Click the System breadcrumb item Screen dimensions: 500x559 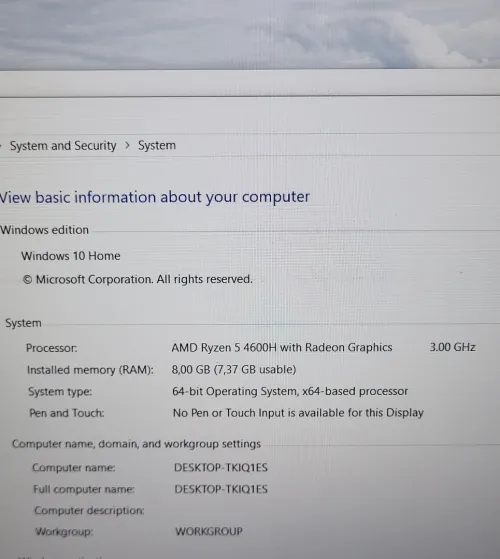157,145
